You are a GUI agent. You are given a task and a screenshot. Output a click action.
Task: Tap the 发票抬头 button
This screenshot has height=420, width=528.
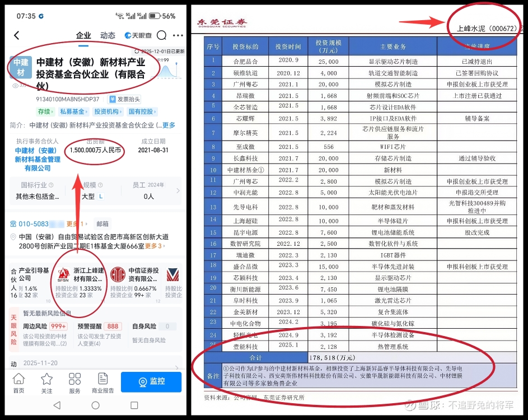(x=124, y=99)
